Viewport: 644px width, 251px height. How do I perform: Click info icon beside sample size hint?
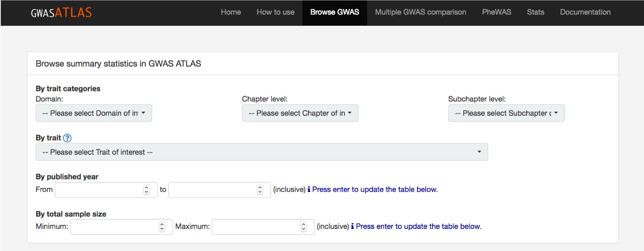[352, 226]
